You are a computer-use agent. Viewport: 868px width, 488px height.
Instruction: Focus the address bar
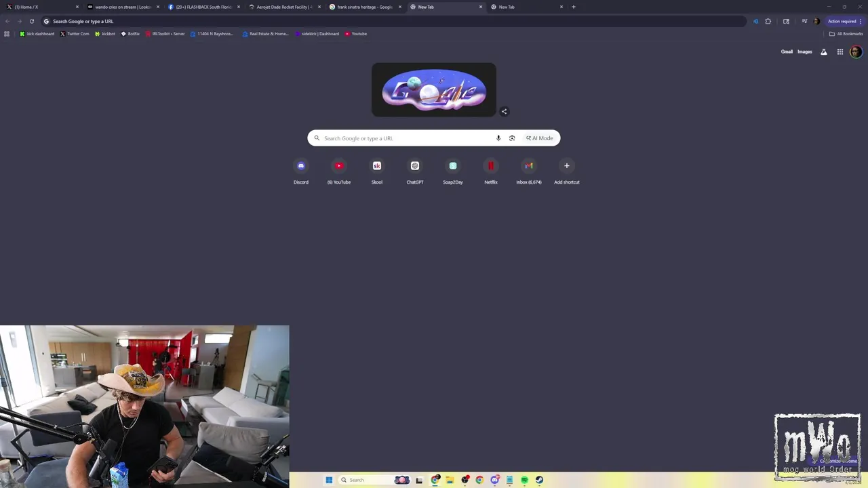pyautogui.click(x=393, y=21)
